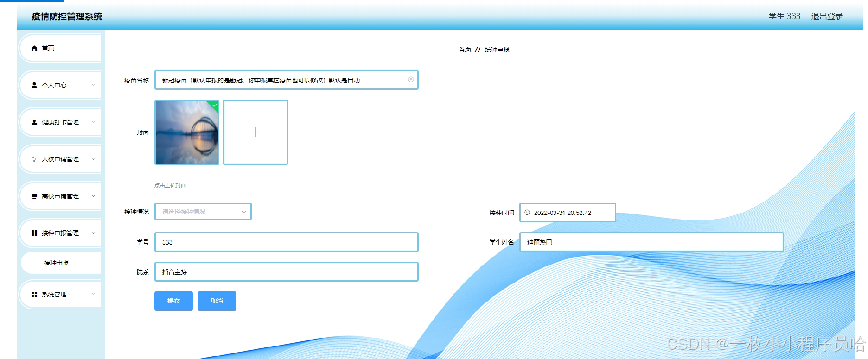This screenshot has width=868, height=359.
Task: Open the 系统管理 sidebar menu
Action: [x=61, y=295]
